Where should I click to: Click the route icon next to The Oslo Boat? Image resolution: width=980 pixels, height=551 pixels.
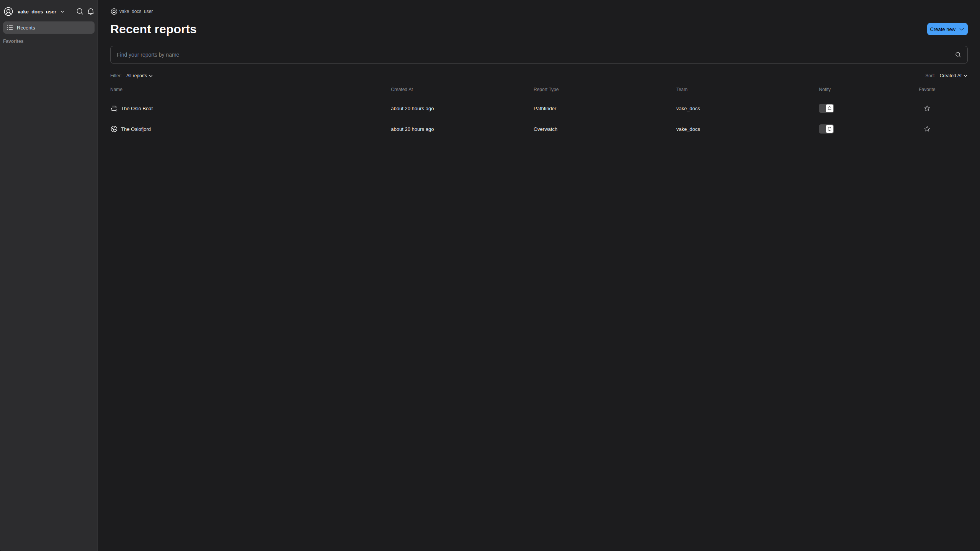click(x=114, y=108)
